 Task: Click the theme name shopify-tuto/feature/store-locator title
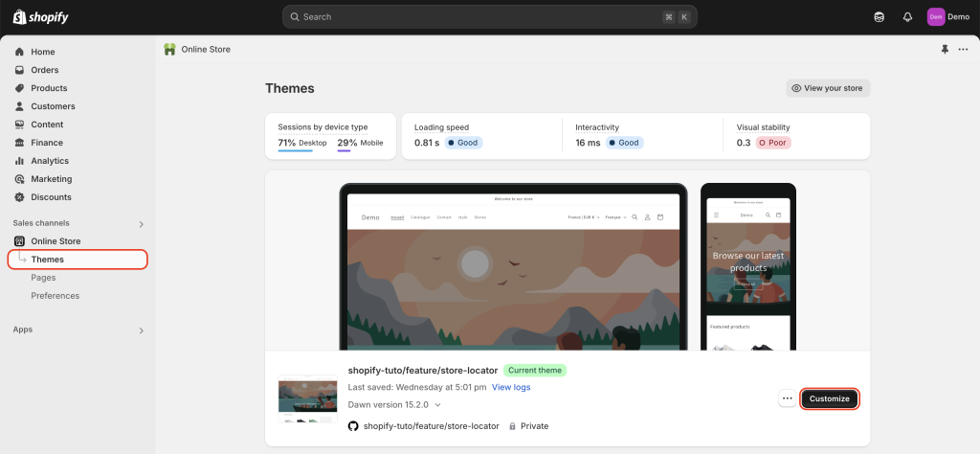point(423,371)
